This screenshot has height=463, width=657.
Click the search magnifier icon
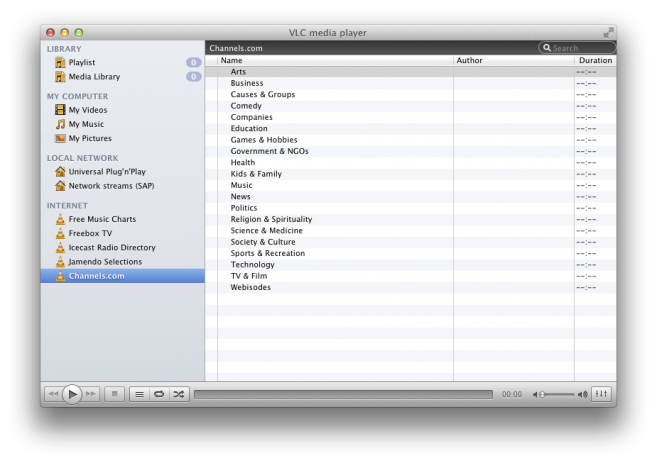click(547, 48)
